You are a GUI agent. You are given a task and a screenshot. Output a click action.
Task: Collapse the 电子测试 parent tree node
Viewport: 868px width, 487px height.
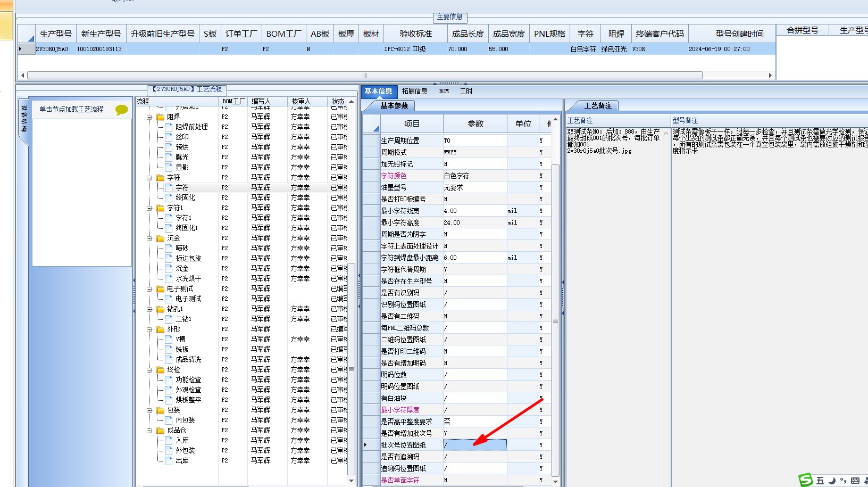(x=149, y=289)
